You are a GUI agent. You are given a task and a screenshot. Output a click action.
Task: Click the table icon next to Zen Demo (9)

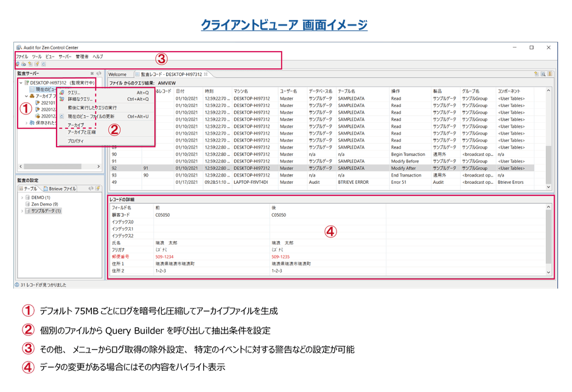[27, 204]
